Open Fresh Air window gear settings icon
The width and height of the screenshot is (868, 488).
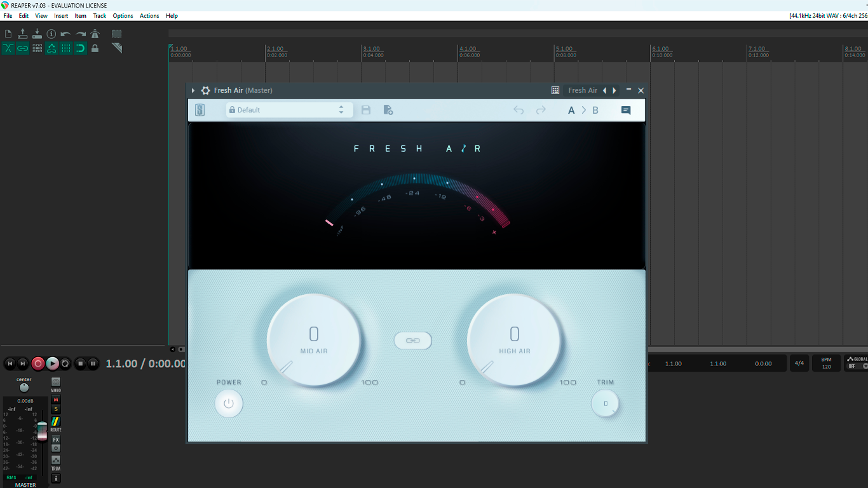point(205,91)
